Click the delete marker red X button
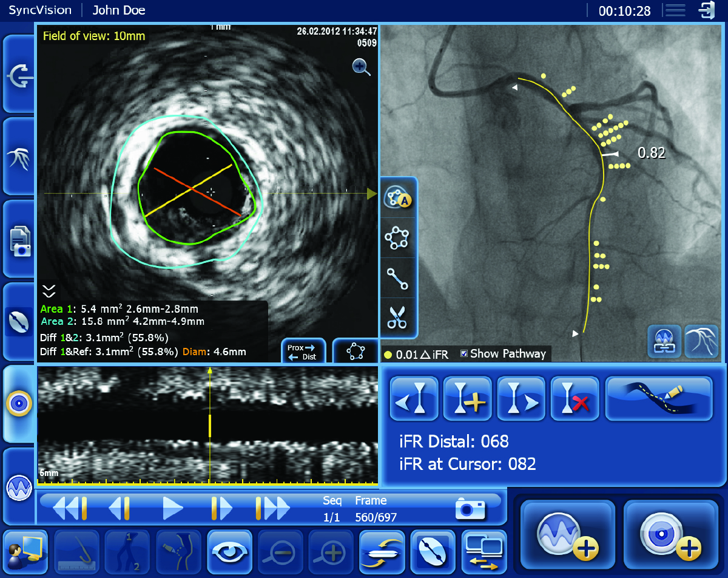Viewport: 728px width, 578px height. coord(574,398)
